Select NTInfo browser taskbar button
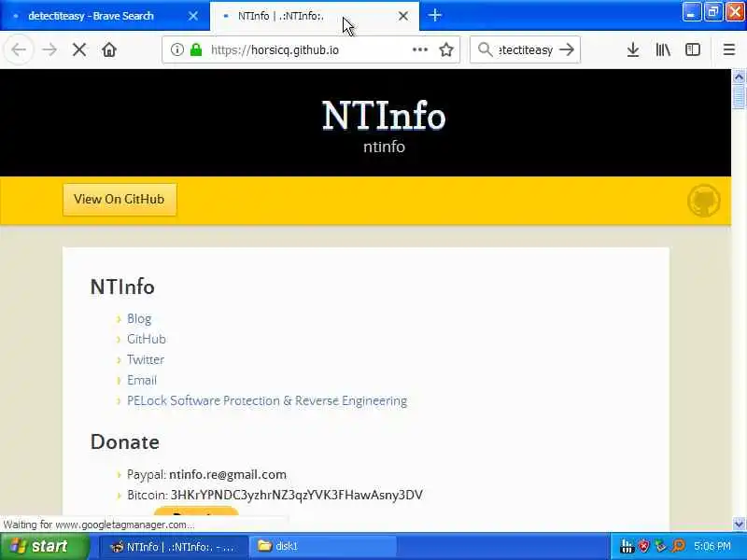Screen dimensions: 747x560 (174, 547)
